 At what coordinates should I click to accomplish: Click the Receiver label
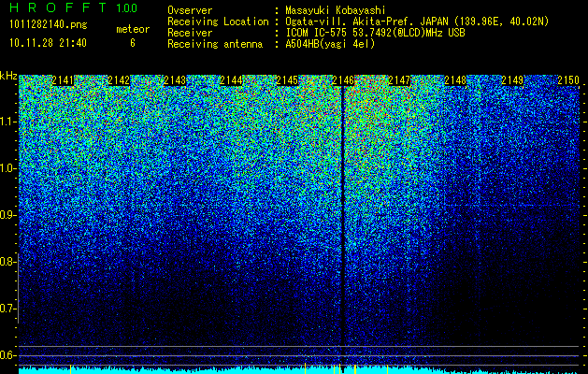tap(190, 33)
